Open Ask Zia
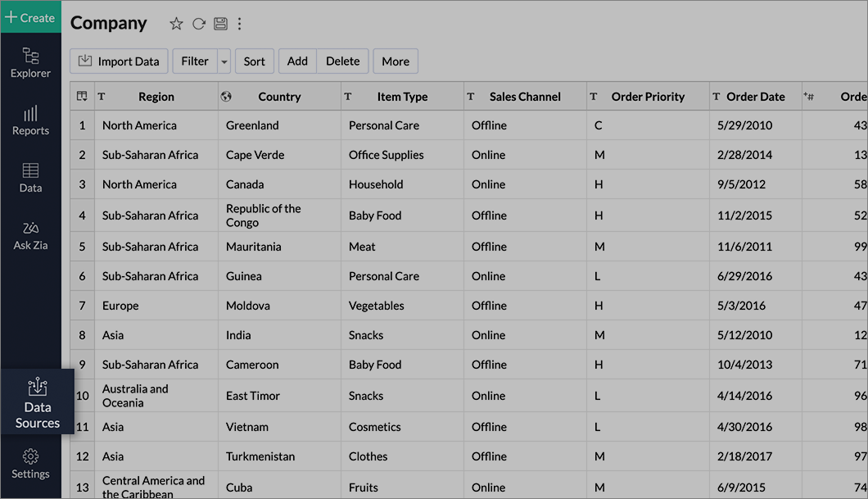Image resolution: width=868 pixels, height=499 pixels. click(30, 235)
